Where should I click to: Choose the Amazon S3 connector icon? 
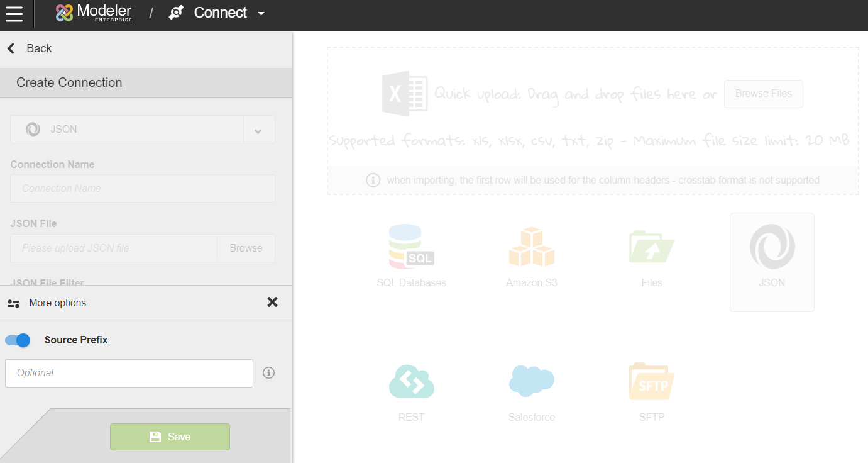point(532,247)
